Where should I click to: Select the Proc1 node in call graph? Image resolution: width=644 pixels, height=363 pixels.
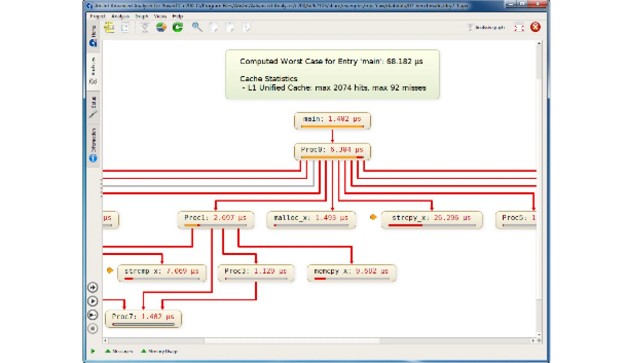click(x=215, y=219)
